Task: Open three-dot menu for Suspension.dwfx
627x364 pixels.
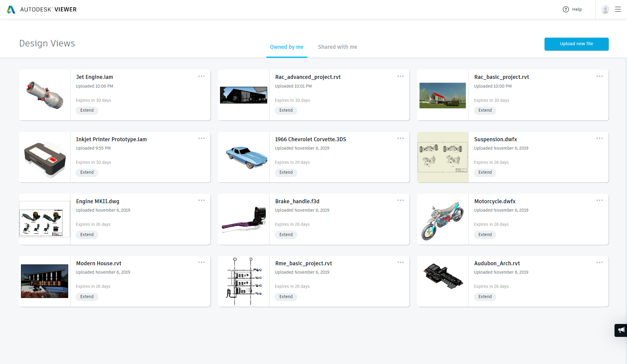Action: click(x=600, y=138)
